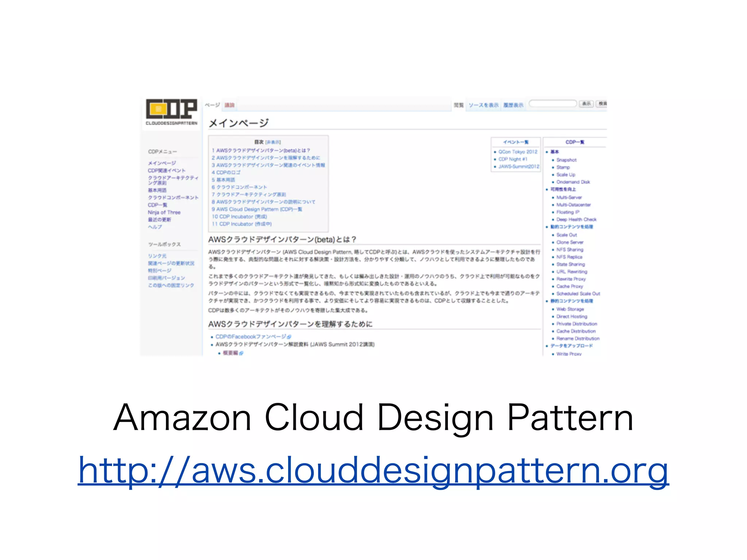Open the Multi-Server pattern link
This screenshot has height=560, width=747.
(569, 197)
